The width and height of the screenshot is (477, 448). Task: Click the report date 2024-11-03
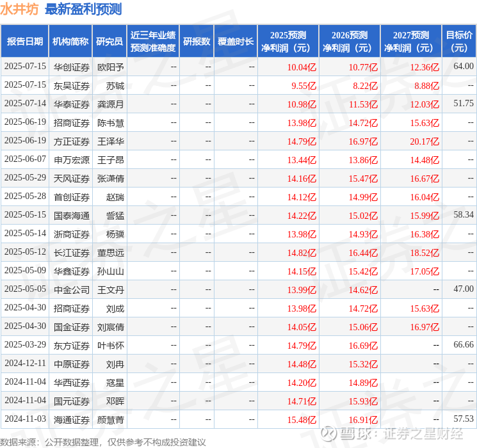(x=25, y=419)
